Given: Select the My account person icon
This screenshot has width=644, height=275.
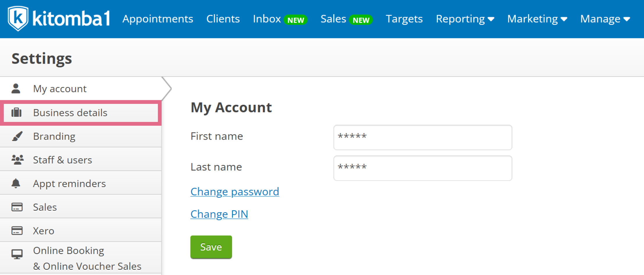Looking at the screenshot, I should click(16, 88).
